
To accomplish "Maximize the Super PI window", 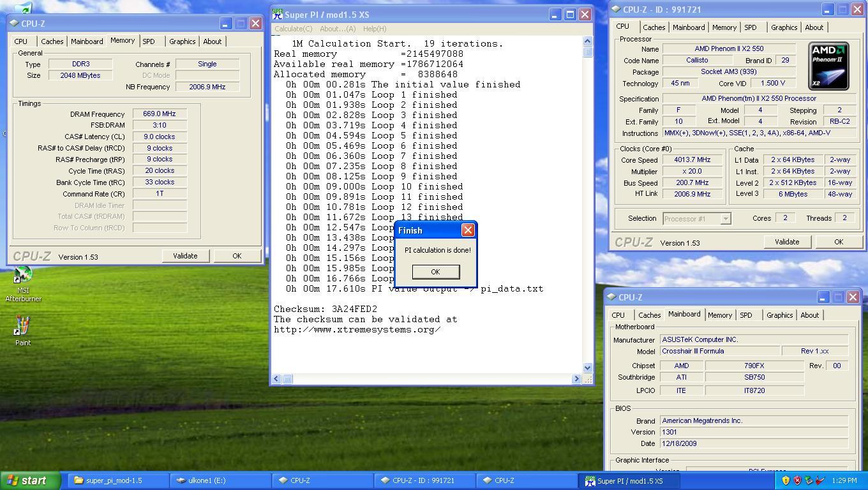I will 570,14.
